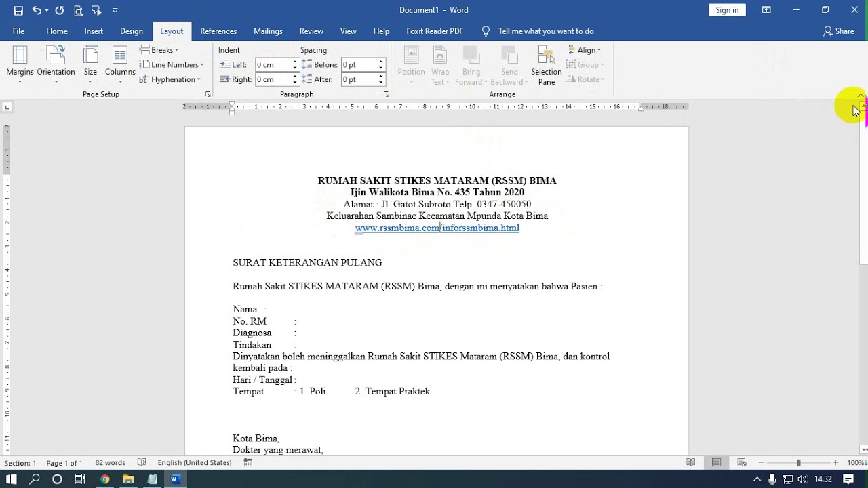Image resolution: width=868 pixels, height=488 pixels.
Task: Switch to Print Layout view
Action: [716, 463]
